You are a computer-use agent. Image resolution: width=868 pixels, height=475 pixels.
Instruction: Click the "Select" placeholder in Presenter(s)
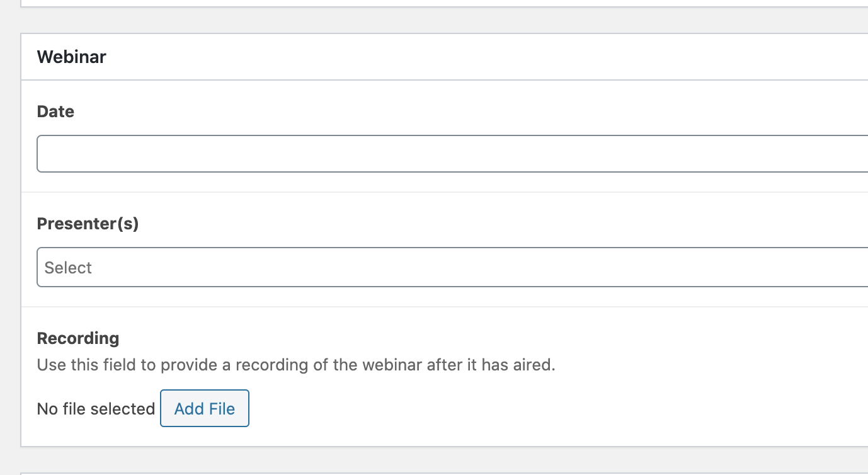[68, 268]
